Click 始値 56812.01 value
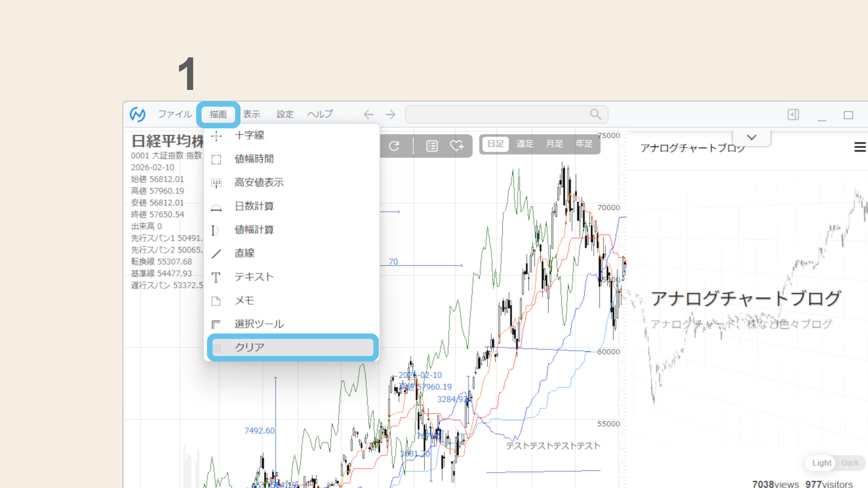 point(158,179)
